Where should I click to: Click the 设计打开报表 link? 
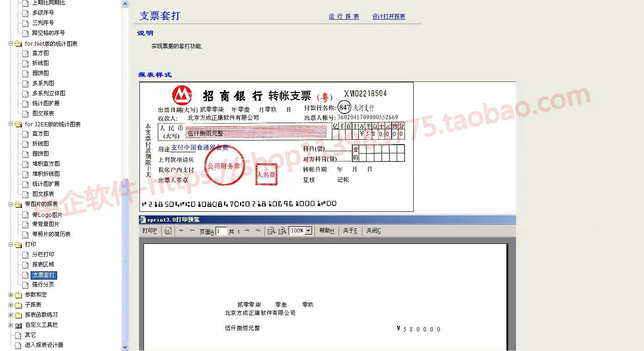389,16
